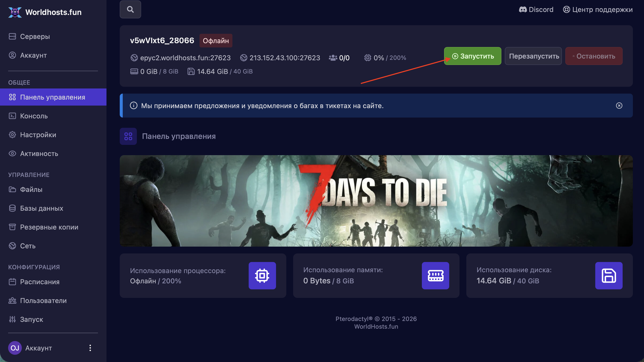Click the Панель управления heading grid icon
Viewport: 644px width, 362px height.
point(128,136)
